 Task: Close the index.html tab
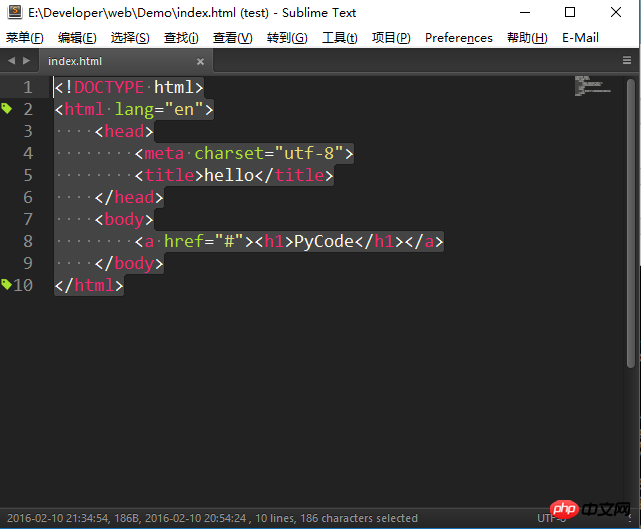(x=200, y=62)
